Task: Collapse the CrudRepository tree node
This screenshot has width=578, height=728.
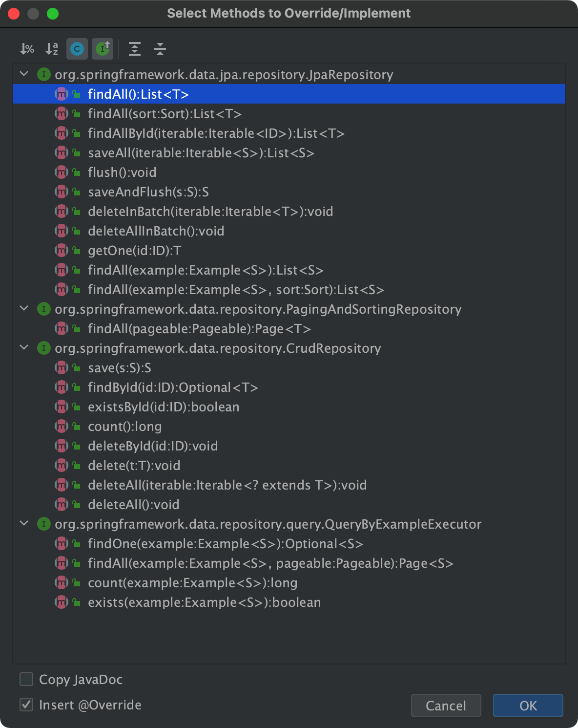Action: 24,348
